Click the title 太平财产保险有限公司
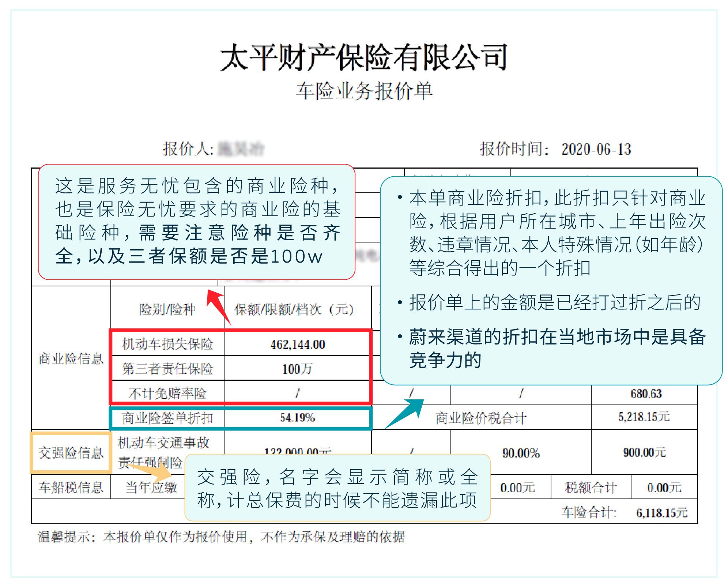Image resolution: width=728 pixels, height=587 pixels. pyautogui.click(x=363, y=57)
